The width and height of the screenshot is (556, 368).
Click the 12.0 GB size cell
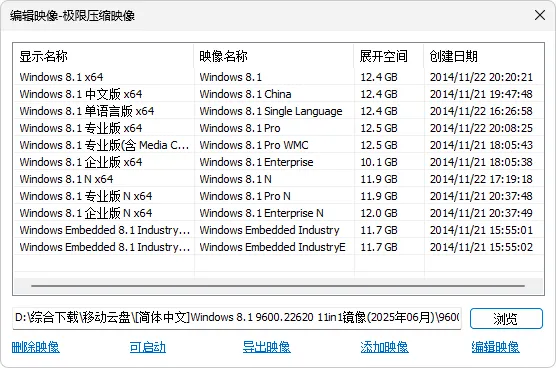[379, 213]
